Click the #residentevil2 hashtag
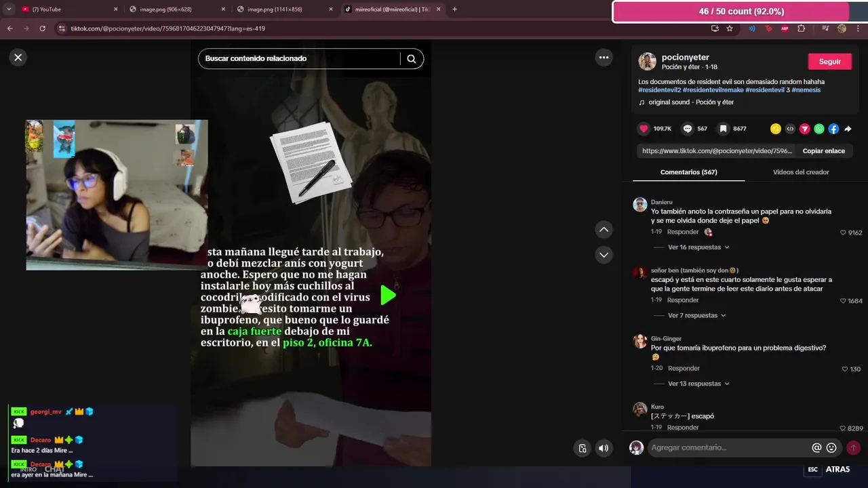The image size is (868, 488). coord(659,90)
